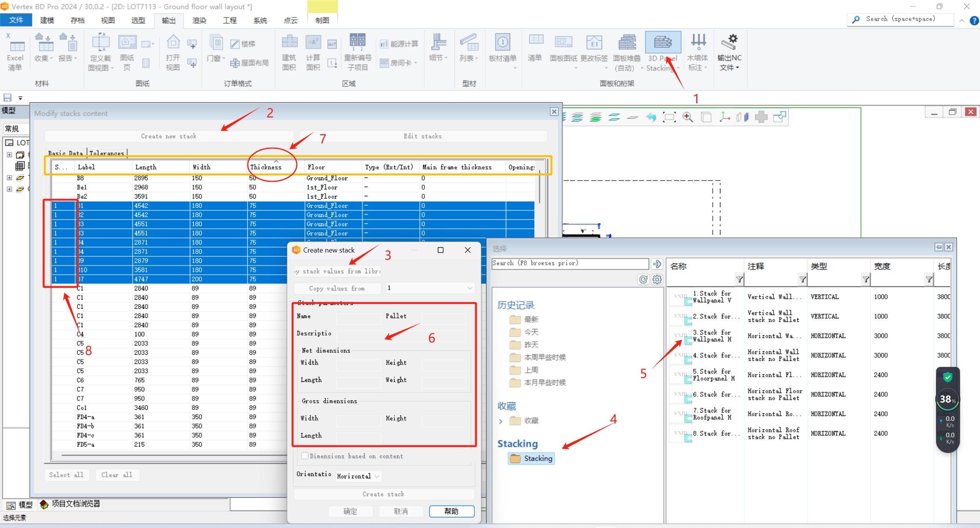Toggle Dimensions based on content checkbox
The width and height of the screenshot is (980, 528).
click(x=305, y=456)
